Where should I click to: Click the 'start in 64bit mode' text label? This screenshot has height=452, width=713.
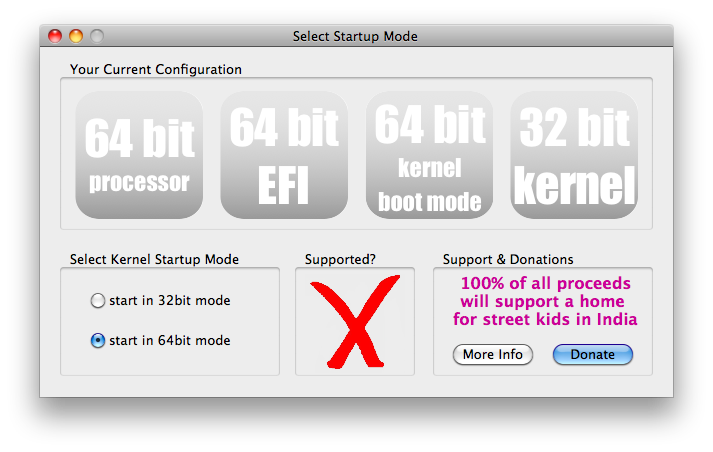pyautogui.click(x=170, y=340)
